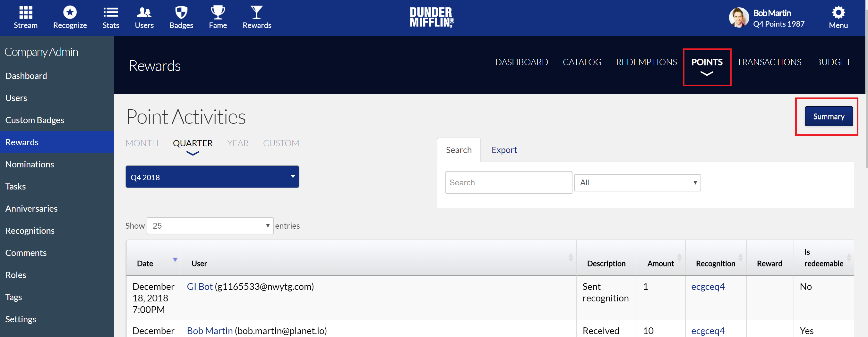Open ecgceq4 link in Bob Martin row
Image resolution: width=868 pixels, height=337 pixels.
[708, 331]
